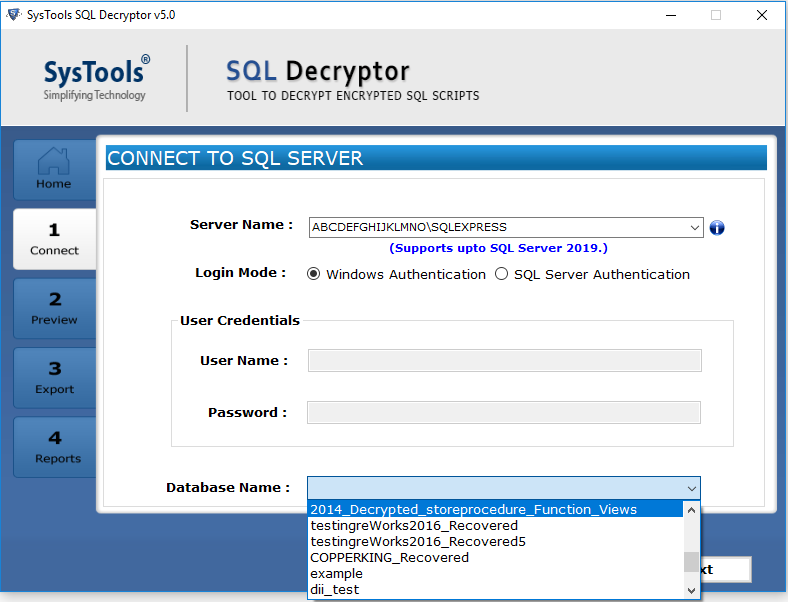The width and height of the screenshot is (788, 602).
Task: Select testingreWorks2016_Recovered from list
Action: [414, 525]
